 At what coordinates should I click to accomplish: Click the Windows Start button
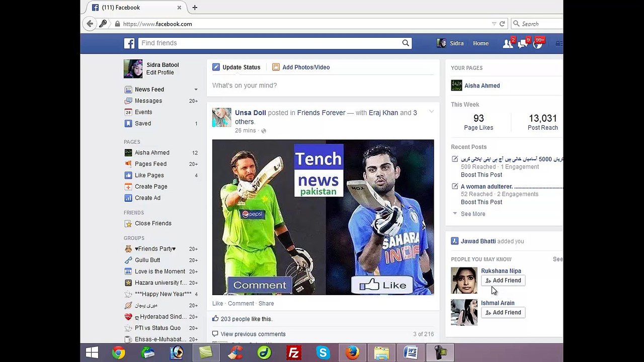coord(92,353)
